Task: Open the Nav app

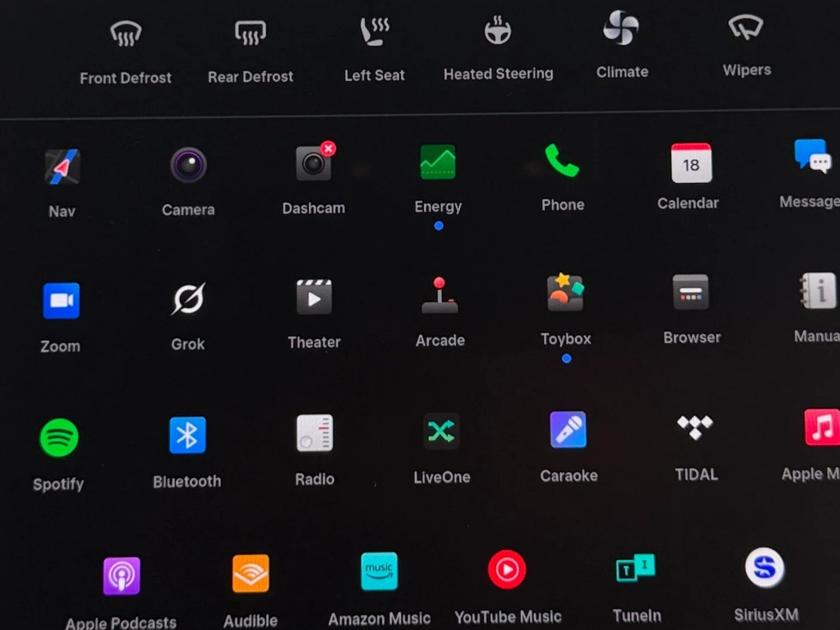Action: 62,166
